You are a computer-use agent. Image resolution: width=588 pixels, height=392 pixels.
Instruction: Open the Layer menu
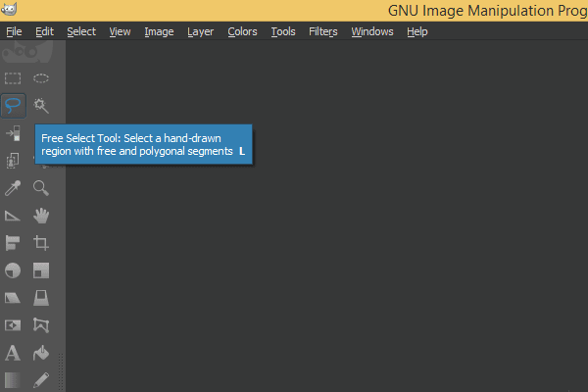click(200, 32)
